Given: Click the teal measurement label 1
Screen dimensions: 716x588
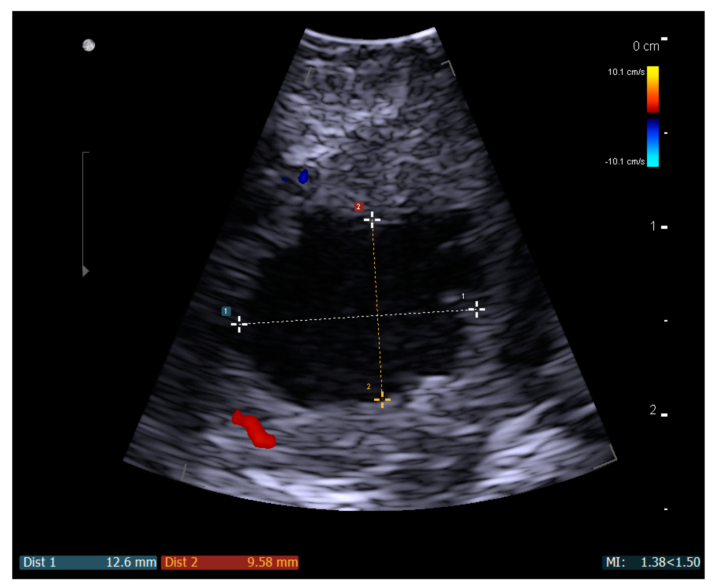Looking at the screenshot, I should click(x=226, y=311).
